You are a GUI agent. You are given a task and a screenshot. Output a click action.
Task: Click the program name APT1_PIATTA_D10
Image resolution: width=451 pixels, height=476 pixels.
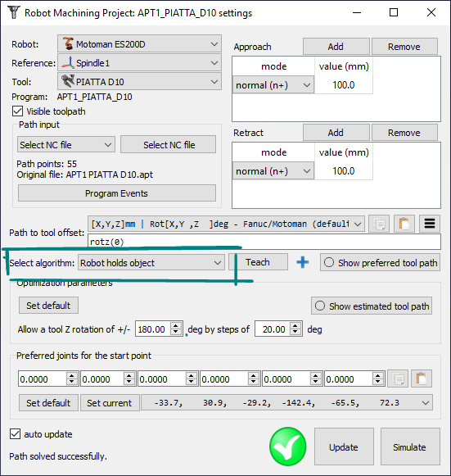94,97
